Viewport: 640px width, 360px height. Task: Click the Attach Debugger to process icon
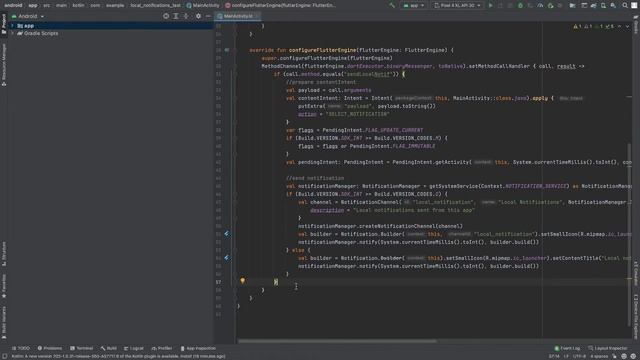[551, 5]
